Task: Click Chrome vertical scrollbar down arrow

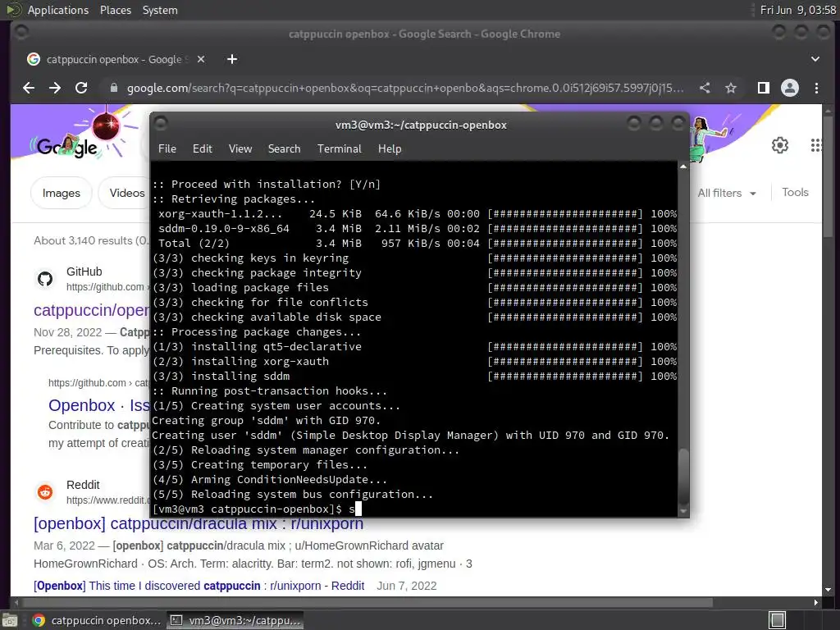Action: 829,590
